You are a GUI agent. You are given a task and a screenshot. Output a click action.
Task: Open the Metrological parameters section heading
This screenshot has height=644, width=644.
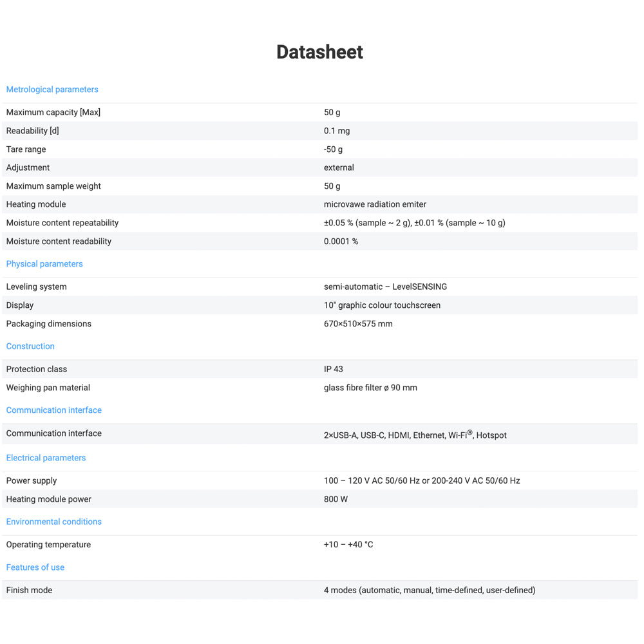pyautogui.click(x=52, y=90)
